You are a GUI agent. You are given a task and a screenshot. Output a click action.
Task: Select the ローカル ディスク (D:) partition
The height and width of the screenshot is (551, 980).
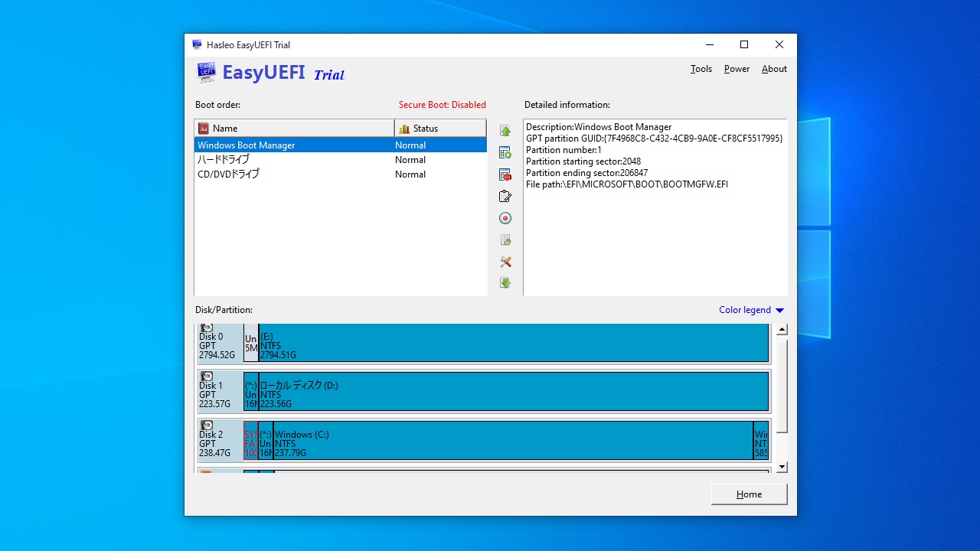coord(513,391)
